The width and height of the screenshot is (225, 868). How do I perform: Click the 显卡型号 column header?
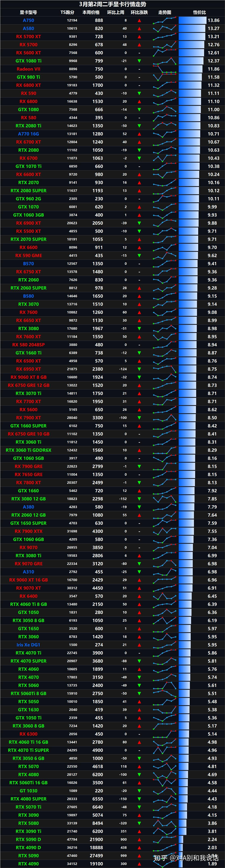click(x=28, y=12)
